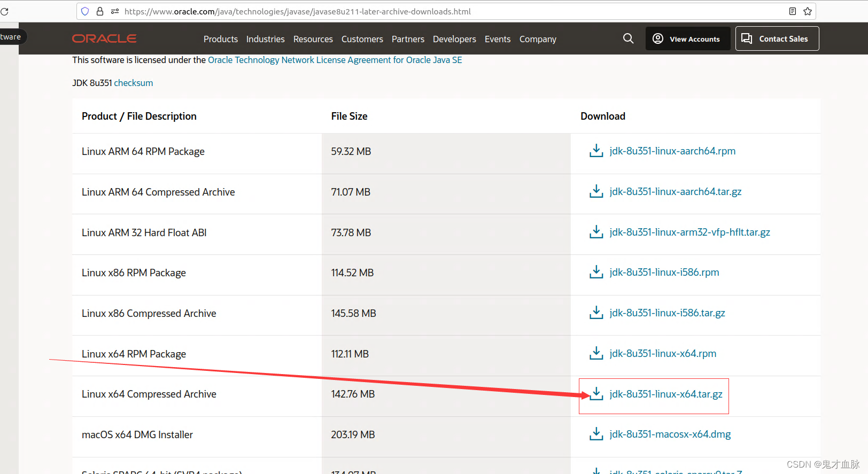Click download icon for jdk-8u351-macosx-x64.dmg
Viewport: 868px width, 474px height.
click(596, 434)
